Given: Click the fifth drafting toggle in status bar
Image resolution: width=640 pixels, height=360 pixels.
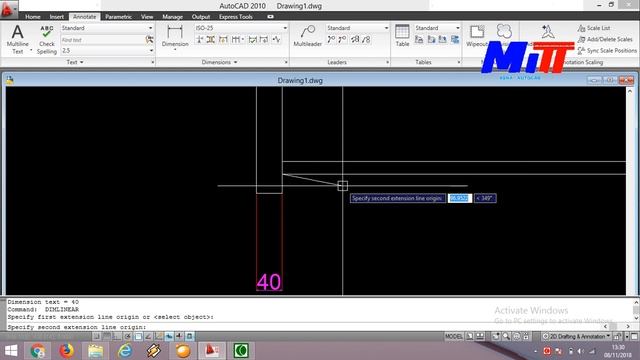Looking at the screenshot, I should click(138, 336).
